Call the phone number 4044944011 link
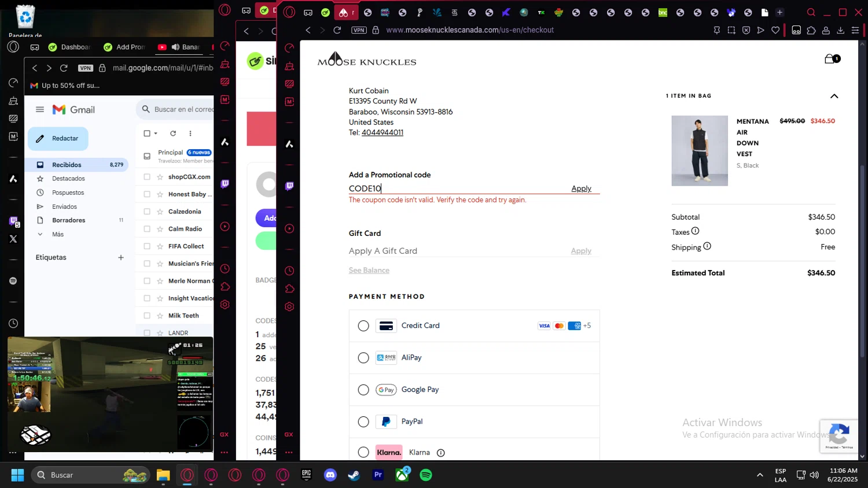The width and height of the screenshot is (868, 488). 382,132
